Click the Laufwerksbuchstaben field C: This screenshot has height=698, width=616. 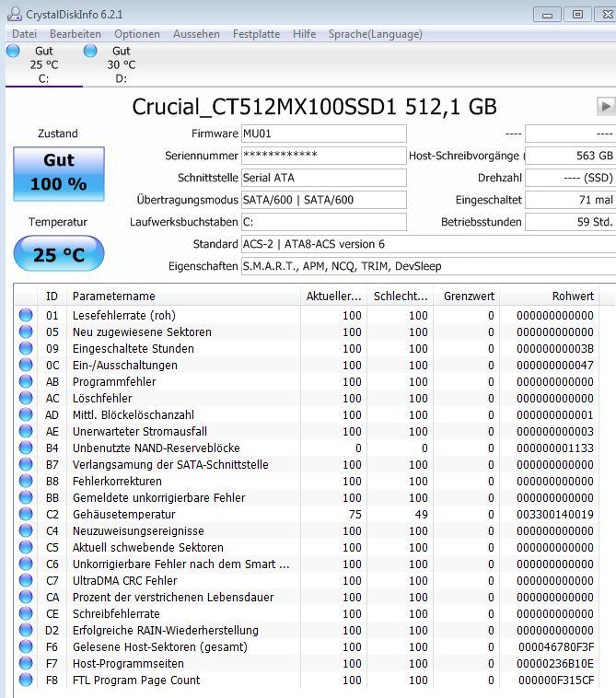point(323,222)
